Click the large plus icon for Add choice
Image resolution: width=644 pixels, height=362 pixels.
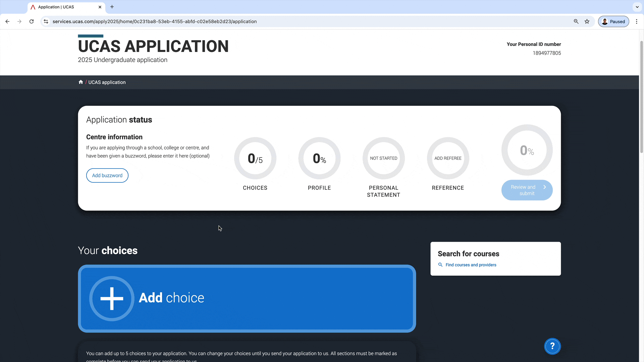point(112,298)
